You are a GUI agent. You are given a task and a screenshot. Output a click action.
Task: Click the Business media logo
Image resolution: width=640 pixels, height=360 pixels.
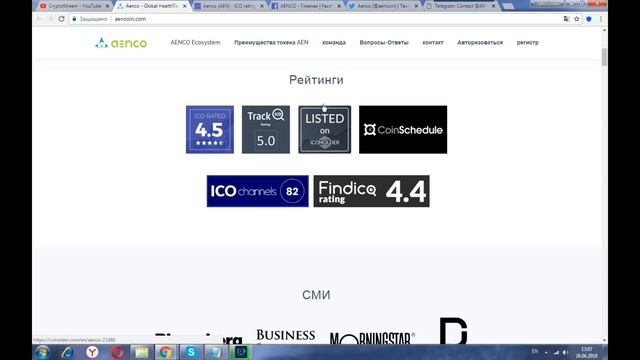(286, 336)
